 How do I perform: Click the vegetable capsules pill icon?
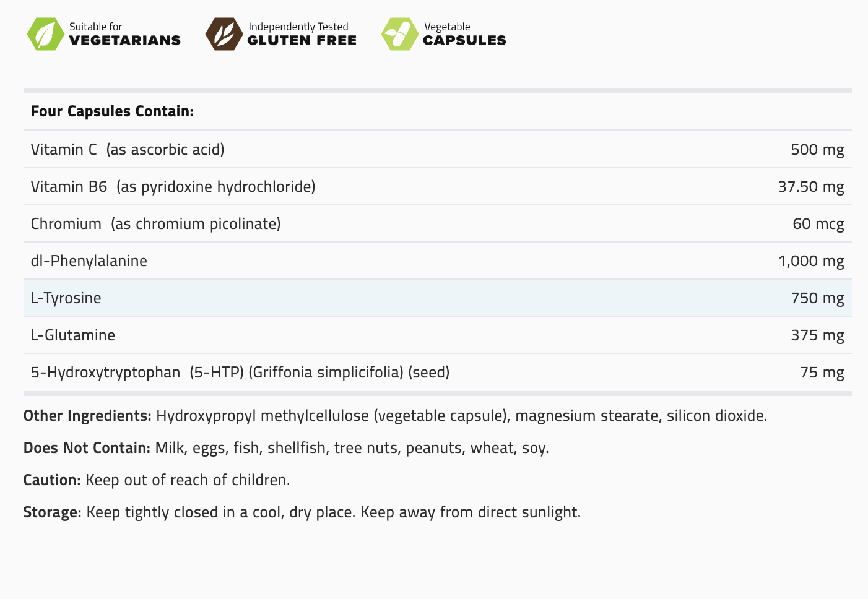tap(399, 34)
